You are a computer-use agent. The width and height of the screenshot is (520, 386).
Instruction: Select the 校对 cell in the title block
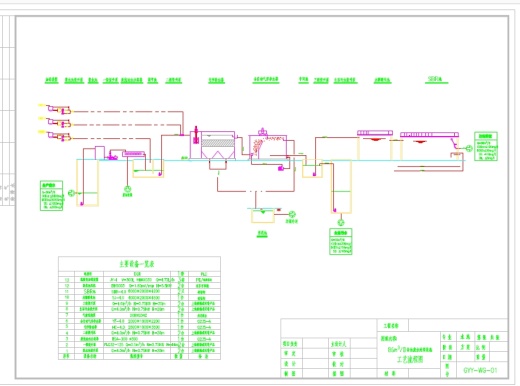pos(338,364)
